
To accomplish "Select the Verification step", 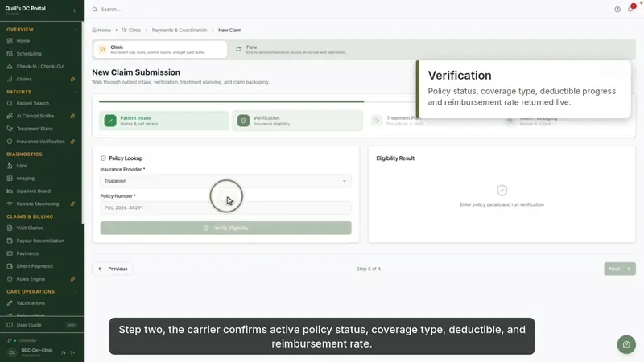I will (297, 121).
